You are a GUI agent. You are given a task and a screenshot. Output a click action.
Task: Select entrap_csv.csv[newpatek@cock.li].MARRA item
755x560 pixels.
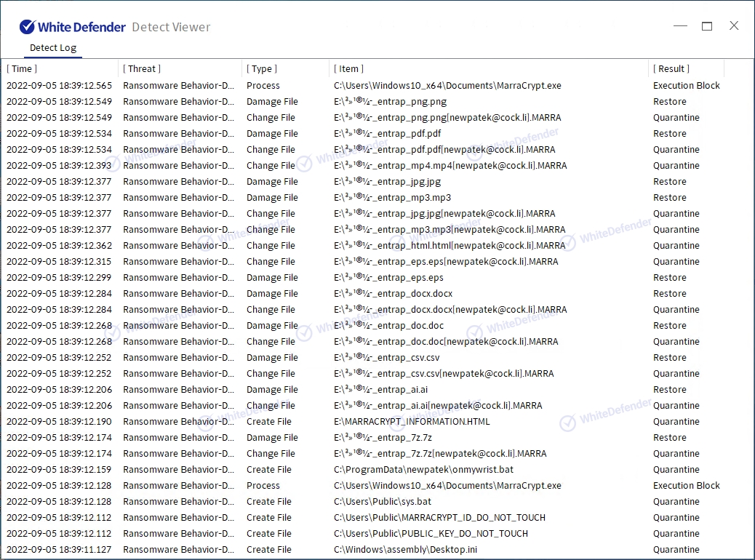point(444,374)
